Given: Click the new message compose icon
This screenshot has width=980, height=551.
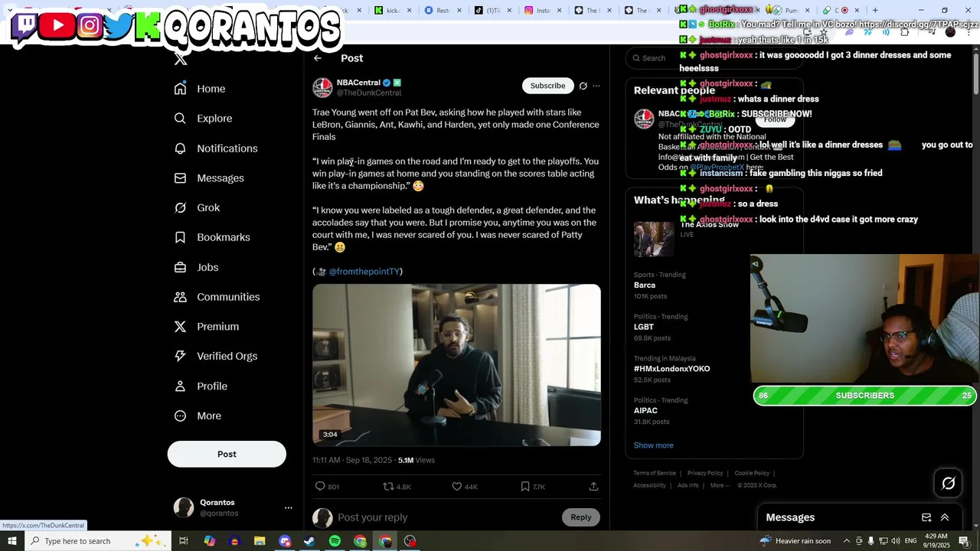Looking at the screenshot, I should (926, 517).
